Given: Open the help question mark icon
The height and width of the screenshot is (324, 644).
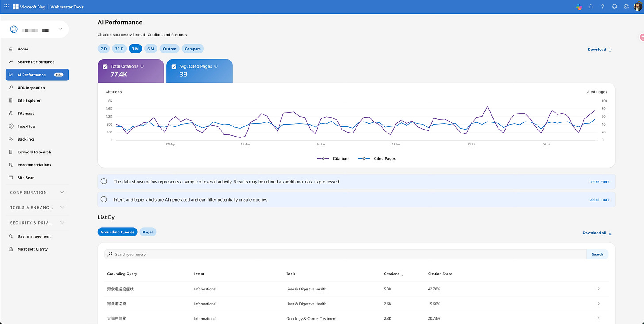Looking at the screenshot, I should tap(602, 7).
